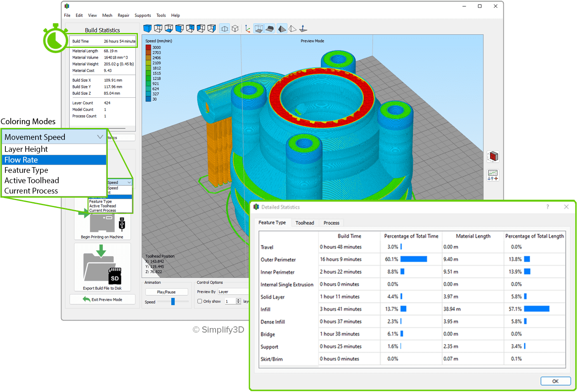This screenshot has height=392, width=578.
Task: Click the Play/Pause animation button
Action: pyautogui.click(x=166, y=292)
